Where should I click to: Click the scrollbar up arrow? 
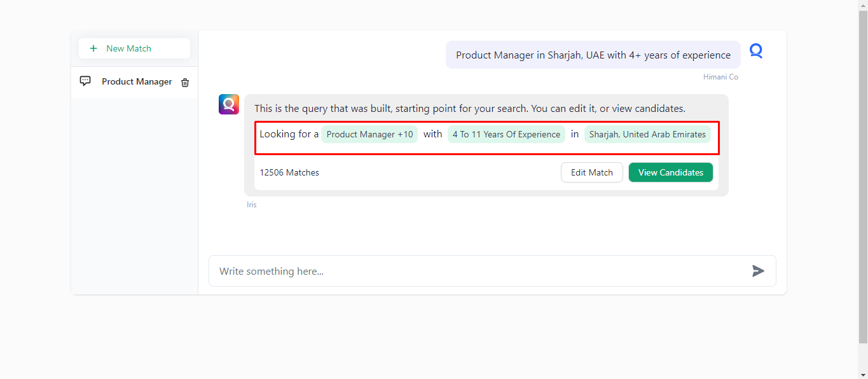point(863,4)
